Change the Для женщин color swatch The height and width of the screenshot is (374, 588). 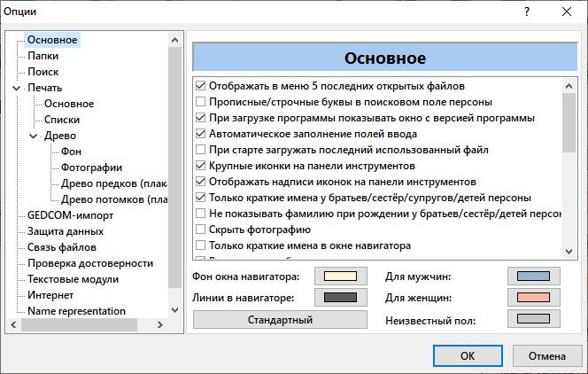click(530, 299)
